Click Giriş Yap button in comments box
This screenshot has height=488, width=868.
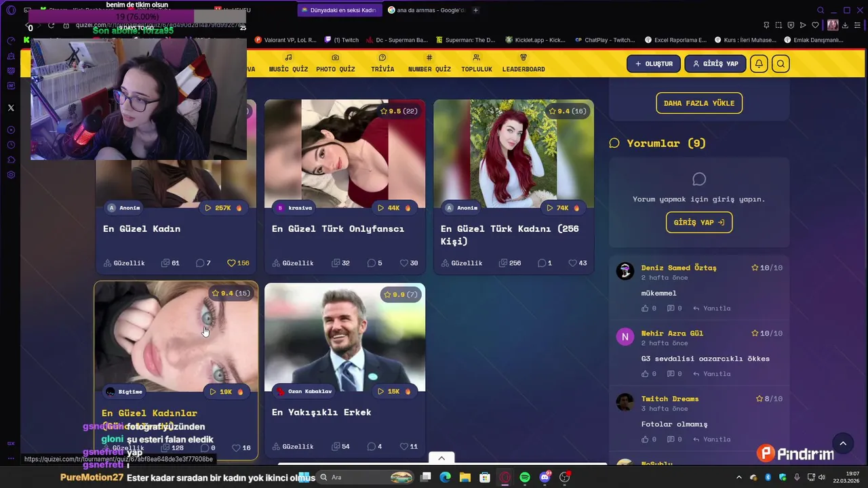[699, 222]
